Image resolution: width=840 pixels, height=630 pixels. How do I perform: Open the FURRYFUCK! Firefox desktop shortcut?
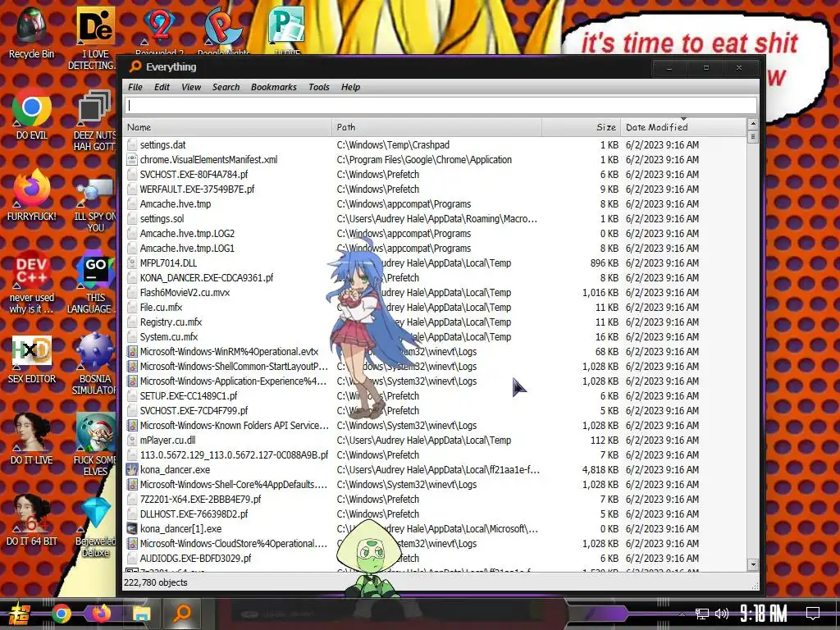point(31,195)
